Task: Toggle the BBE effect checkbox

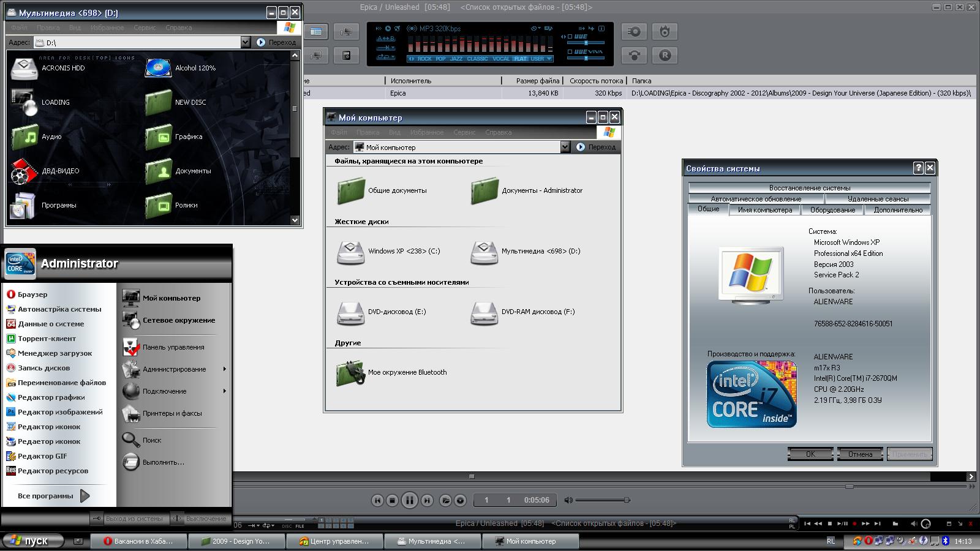Action: pyautogui.click(x=570, y=36)
